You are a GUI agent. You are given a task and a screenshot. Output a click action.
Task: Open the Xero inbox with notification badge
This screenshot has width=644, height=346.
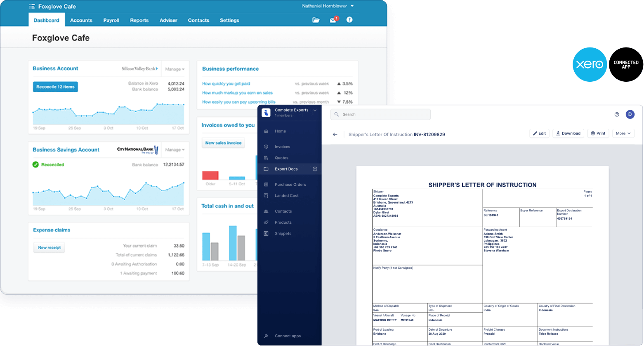point(333,20)
